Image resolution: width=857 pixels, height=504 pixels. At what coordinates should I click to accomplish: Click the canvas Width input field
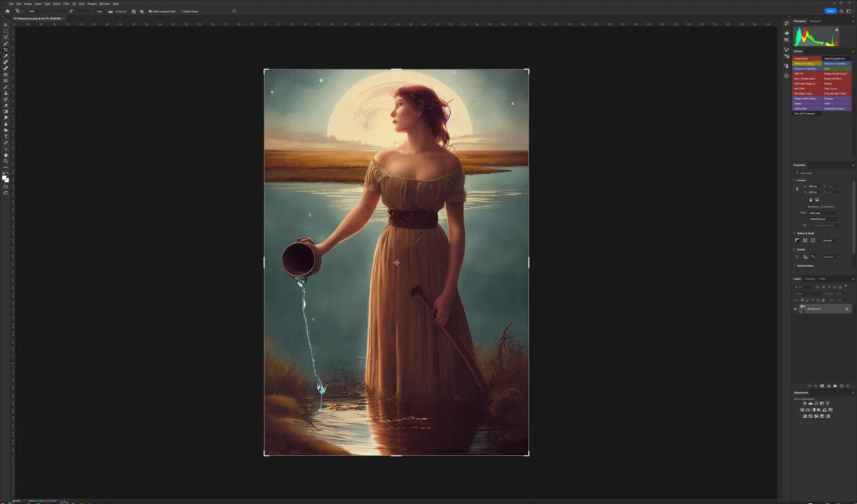click(813, 186)
